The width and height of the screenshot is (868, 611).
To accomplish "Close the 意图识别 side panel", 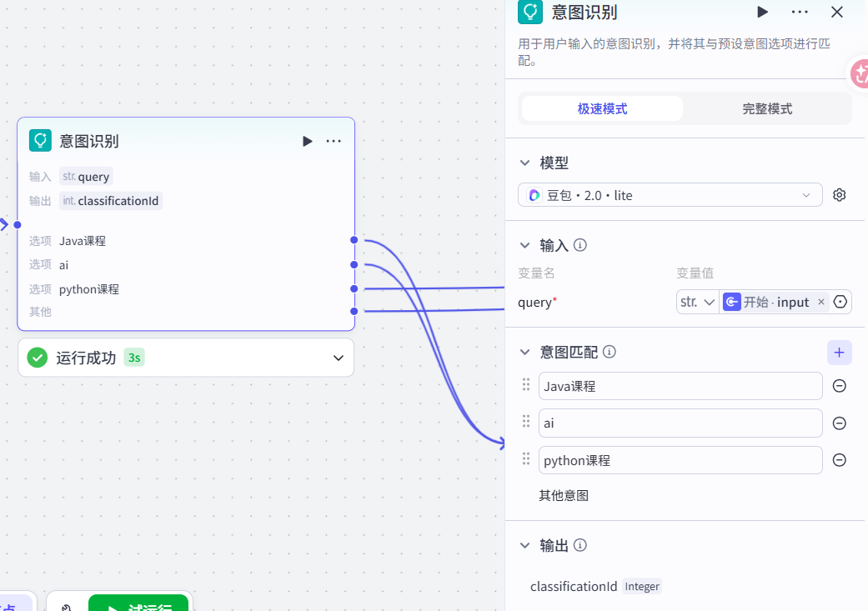I will tap(837, 12).
